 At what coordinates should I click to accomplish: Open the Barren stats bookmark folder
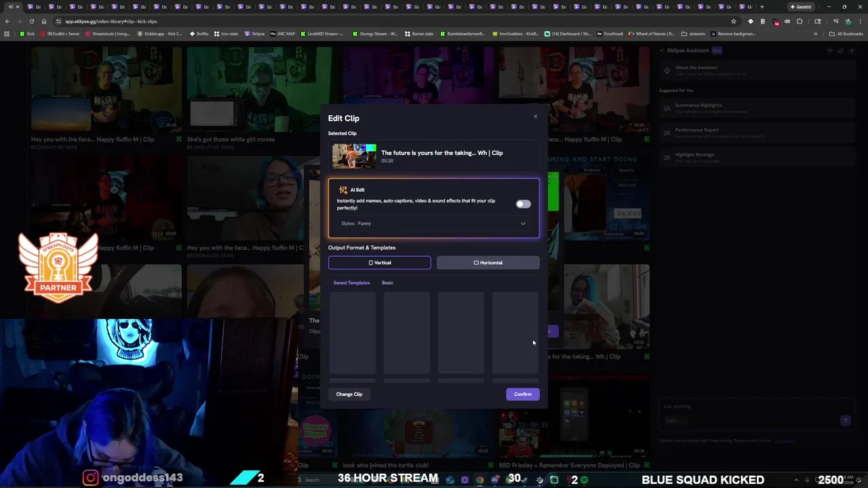tap(419, 34)
